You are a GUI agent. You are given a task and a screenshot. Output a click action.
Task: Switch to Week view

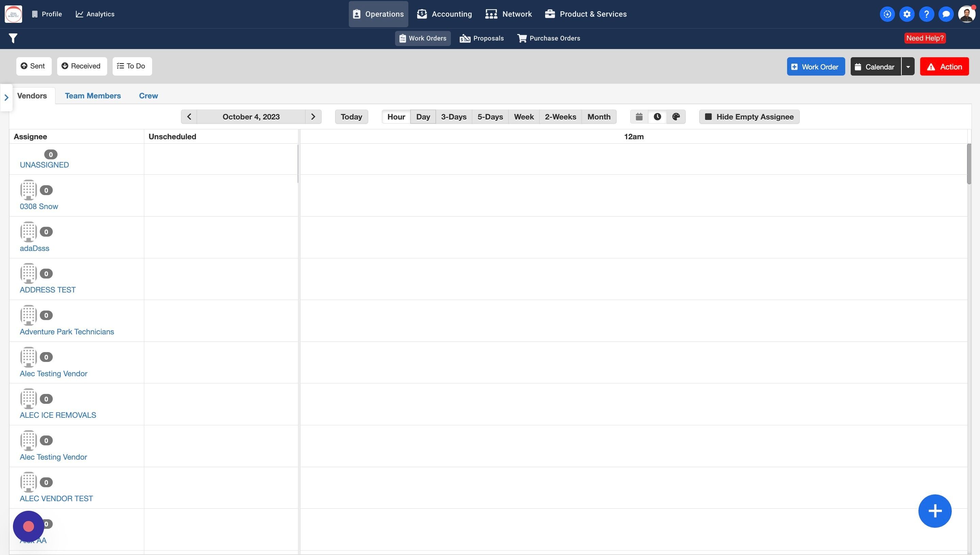[524, 117]
